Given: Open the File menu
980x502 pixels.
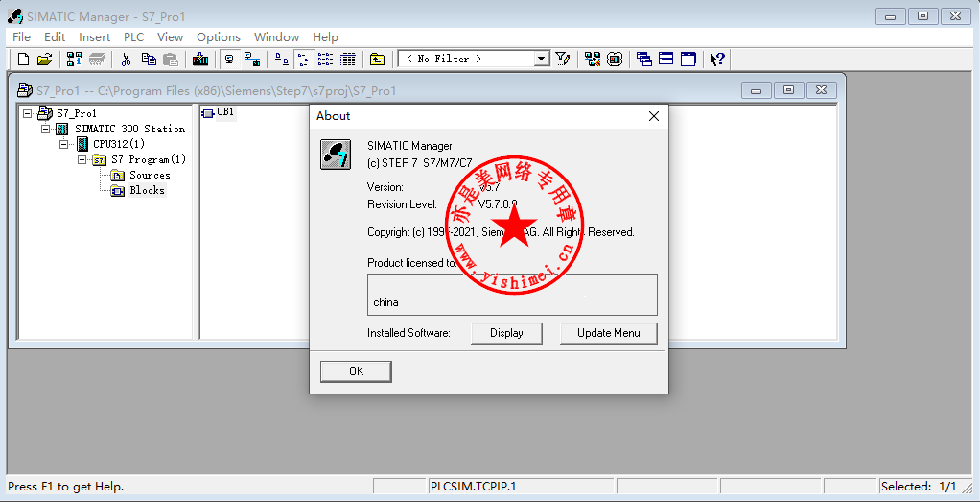Looking at the screenshot, I should click(x=21, y=36).
